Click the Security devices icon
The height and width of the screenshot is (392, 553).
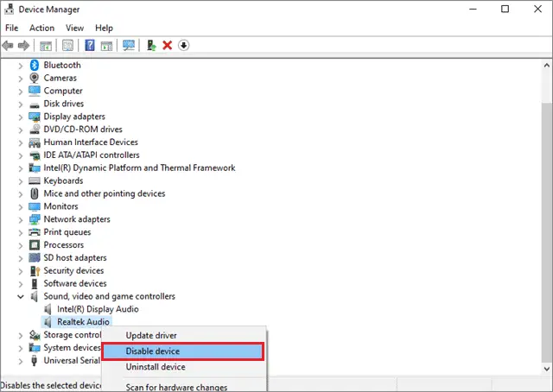(x=35, y=271)
